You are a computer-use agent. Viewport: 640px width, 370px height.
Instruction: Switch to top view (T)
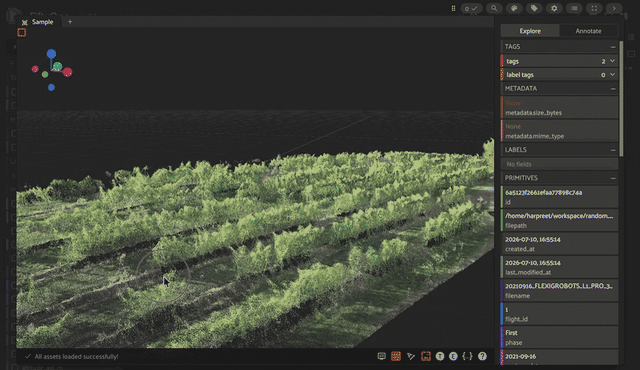tap(440, 356)
